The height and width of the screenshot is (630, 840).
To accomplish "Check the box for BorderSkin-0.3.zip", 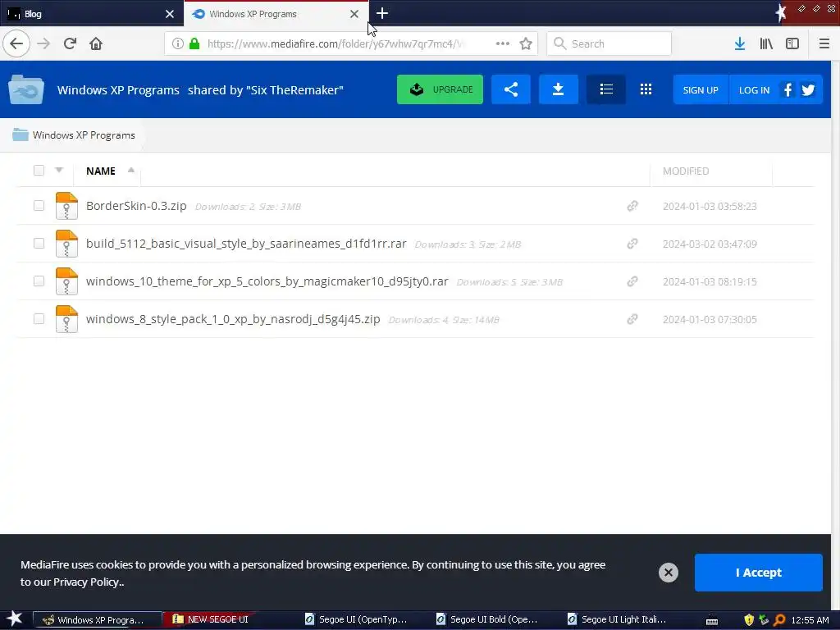I will point(39,206).
